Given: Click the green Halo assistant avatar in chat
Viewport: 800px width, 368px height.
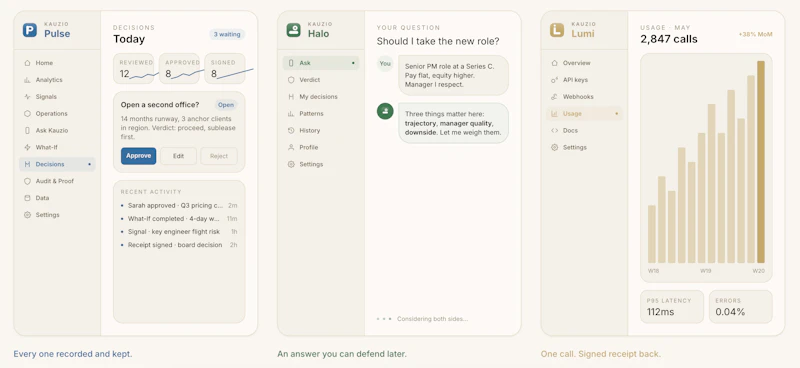Looking at the screenshot, I should (385, 111).
